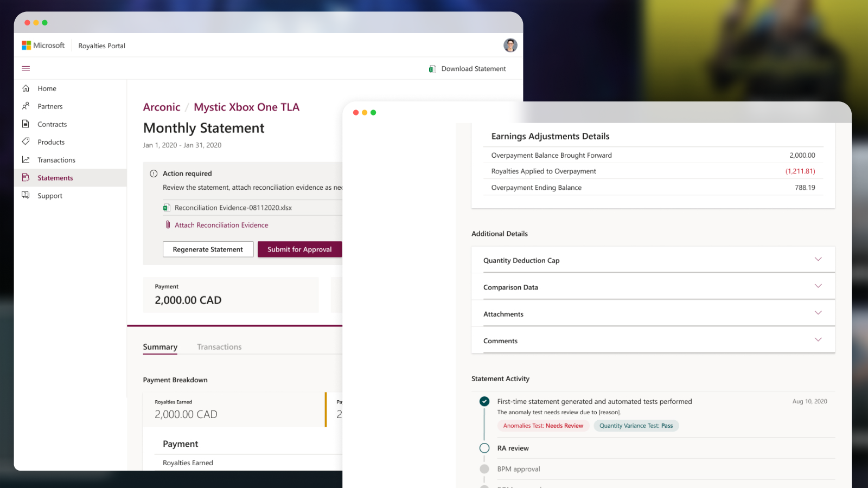
Task: Click the Aug 10, 2020 activity date
Action: tap(809, 402)
